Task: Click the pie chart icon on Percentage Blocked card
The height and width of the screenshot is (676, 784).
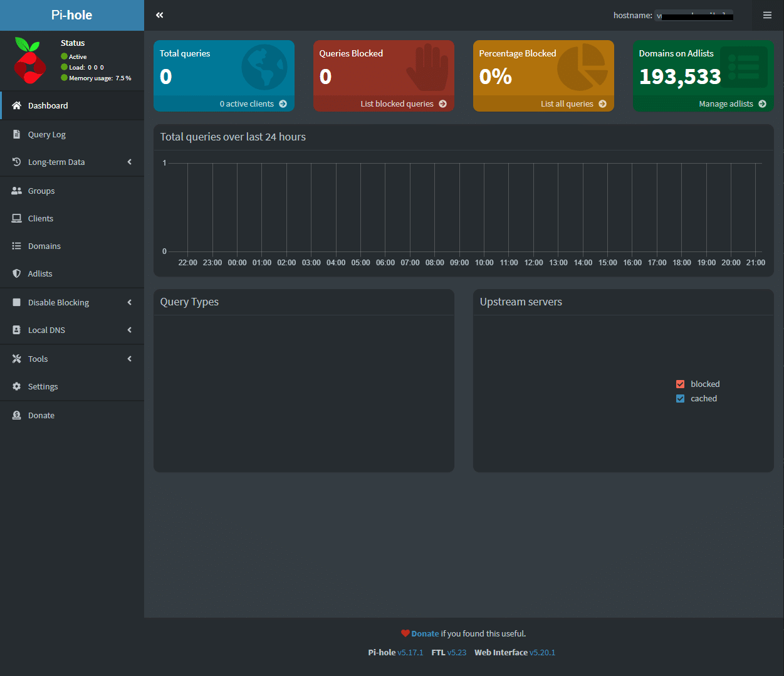Action: click(583, 67)
